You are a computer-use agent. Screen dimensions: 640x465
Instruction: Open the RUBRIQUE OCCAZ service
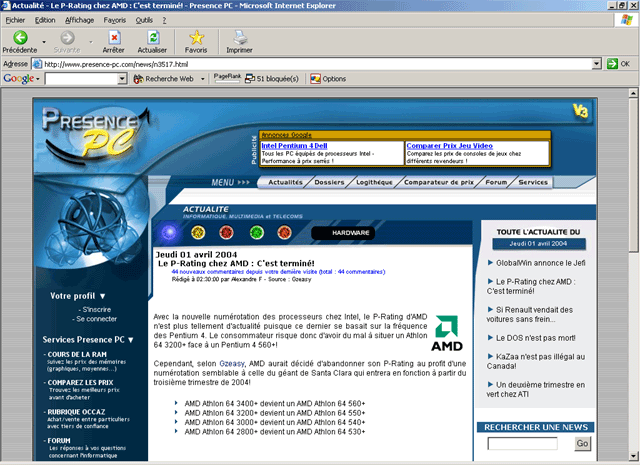coord(76,412)
